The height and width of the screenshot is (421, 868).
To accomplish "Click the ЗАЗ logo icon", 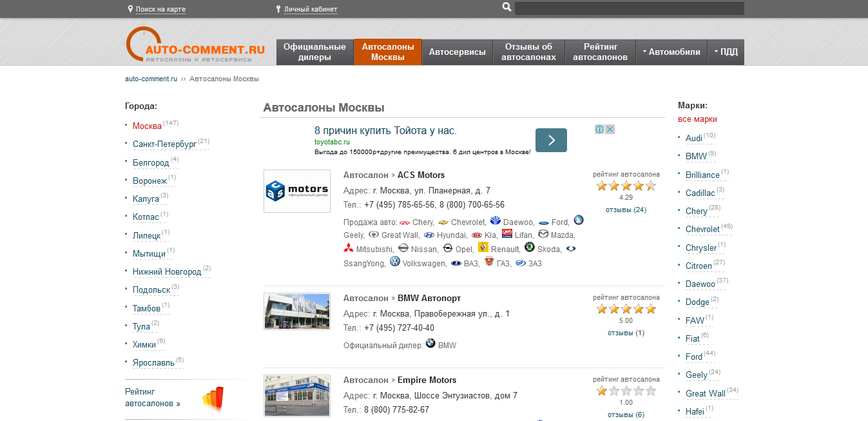I will click(x=521, y=263).
